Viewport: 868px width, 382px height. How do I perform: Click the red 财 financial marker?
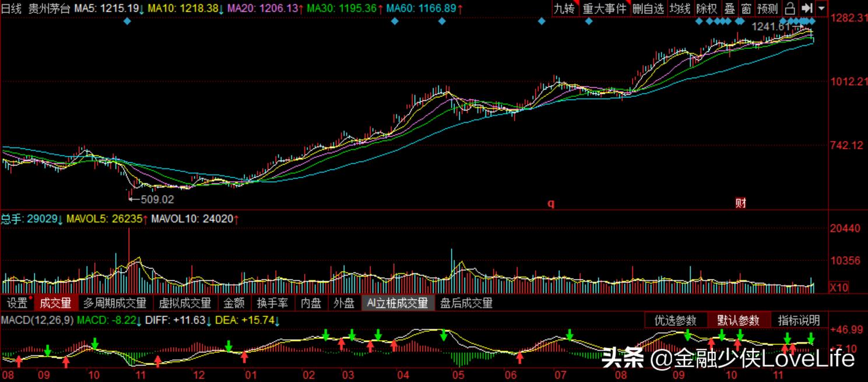pos(741,203)
